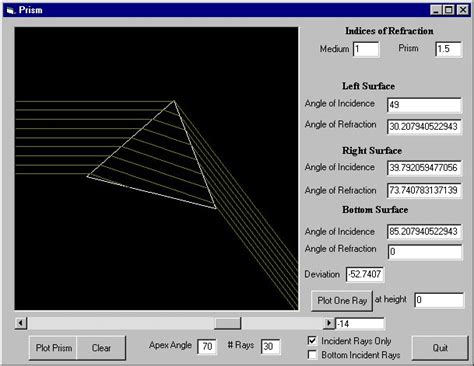Click the Medium index input field

click(366, 49)
